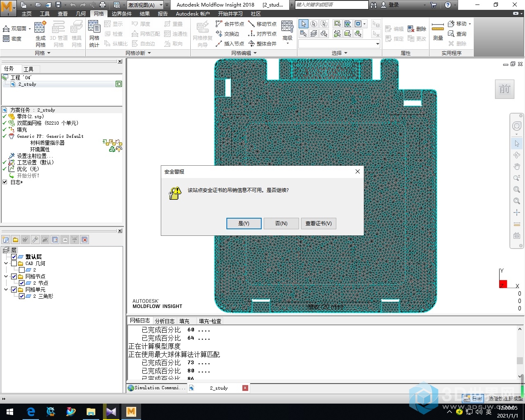Click the 登录 (Sign in) button

390,5
